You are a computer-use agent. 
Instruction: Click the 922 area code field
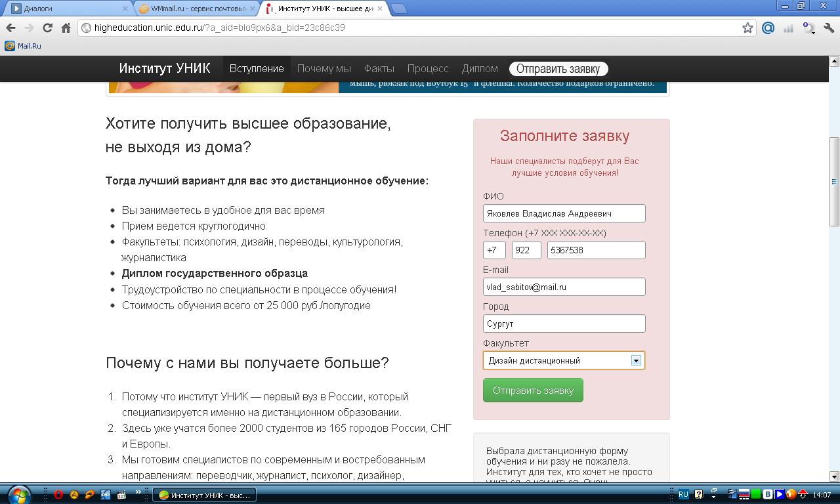tap(526, 250)
